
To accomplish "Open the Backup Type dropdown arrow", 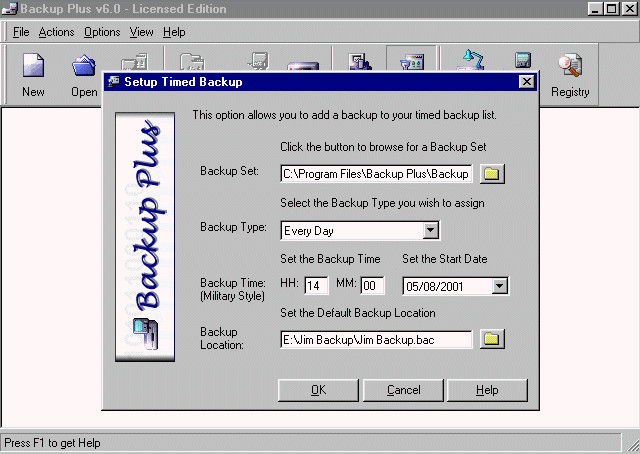I will pos(430,230).
